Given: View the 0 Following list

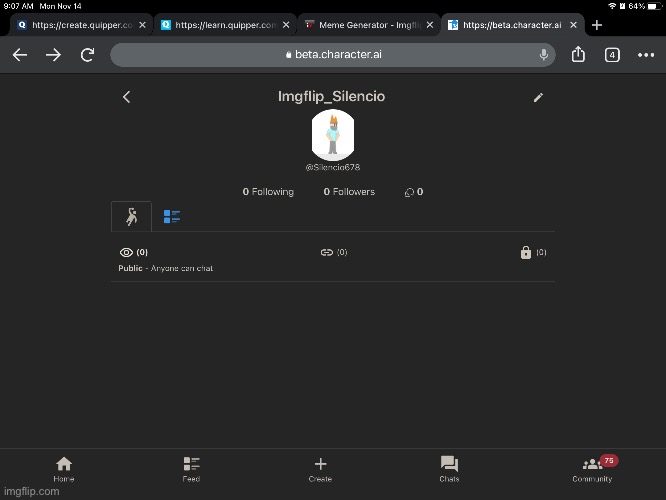Looking at the screenshot, I should coord(268,192).
